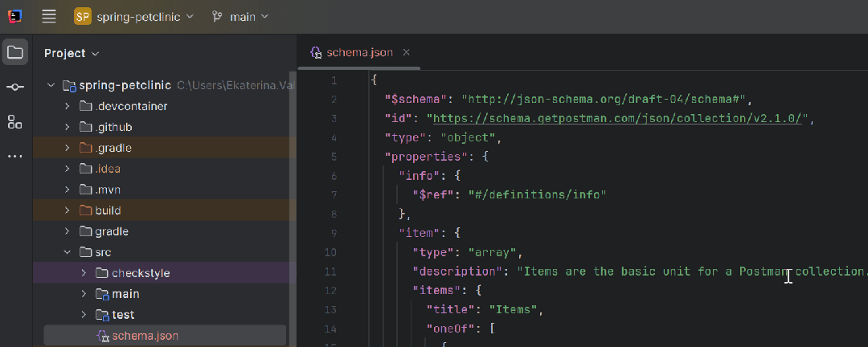Screen dimensions: 868x347
Task: Click the "Items" title value
Action: [x=513, y=309]
